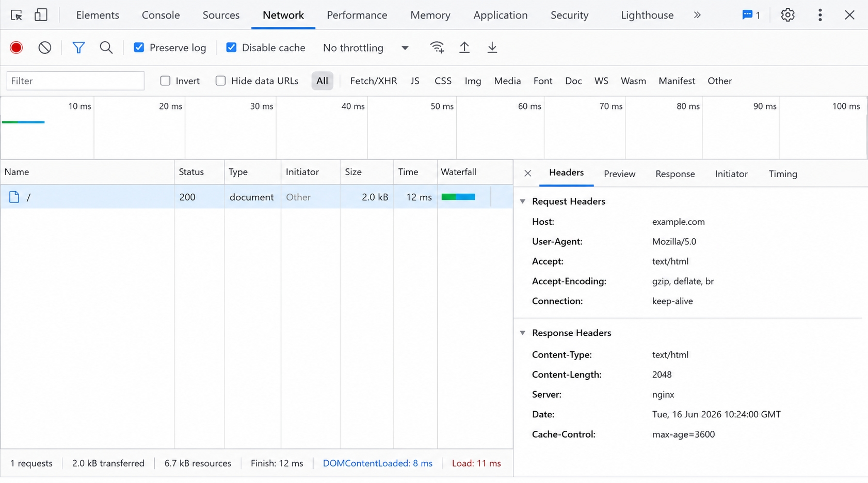Select the All filter type
Viewport: 868px width, 483px height.
(x=322, y=81)
